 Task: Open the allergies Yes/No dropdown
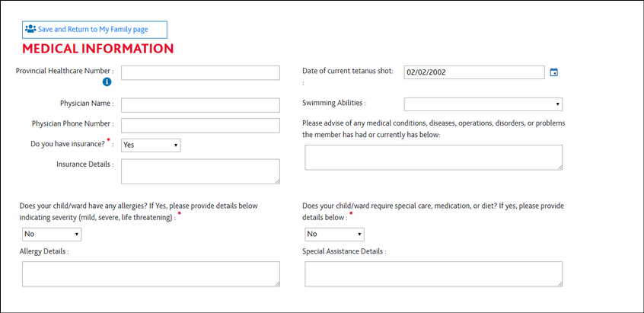point(52,234)
